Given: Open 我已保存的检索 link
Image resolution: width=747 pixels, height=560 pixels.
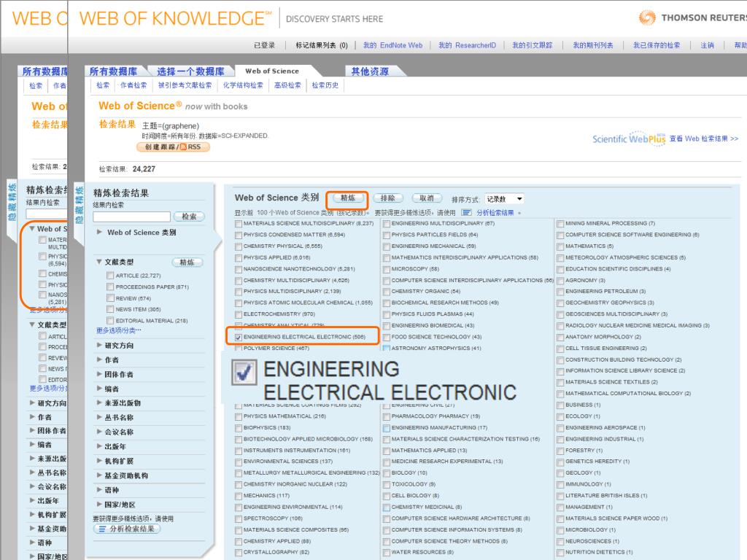Looking at the screenshot, I should coord(656,45).
